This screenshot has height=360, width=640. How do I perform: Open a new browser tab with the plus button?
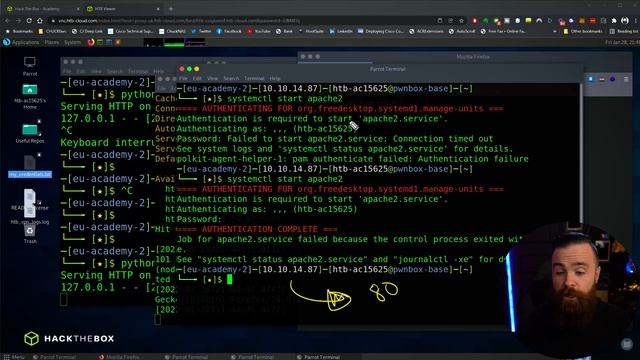click(171, 9)
